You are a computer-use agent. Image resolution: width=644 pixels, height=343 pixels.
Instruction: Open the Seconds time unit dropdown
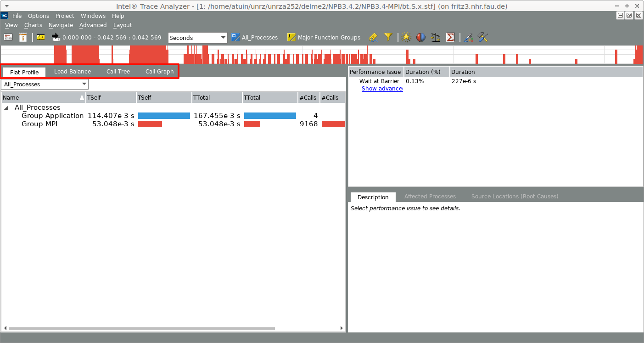pos(198,38)
